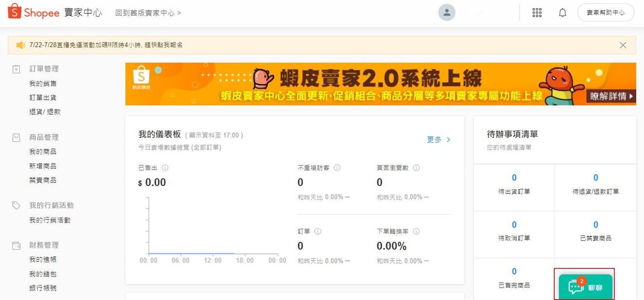Open the apps grid menu icon
The height and width of the screenshot is (300, 644).
(x=537, y=13)
